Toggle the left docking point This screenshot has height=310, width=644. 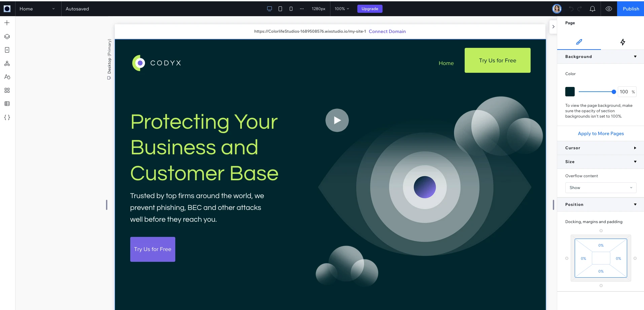[x=567, y=258]
